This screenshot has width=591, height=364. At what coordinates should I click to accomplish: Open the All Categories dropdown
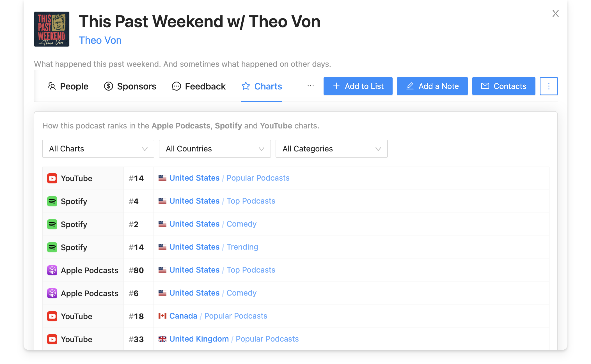point(331,149)
